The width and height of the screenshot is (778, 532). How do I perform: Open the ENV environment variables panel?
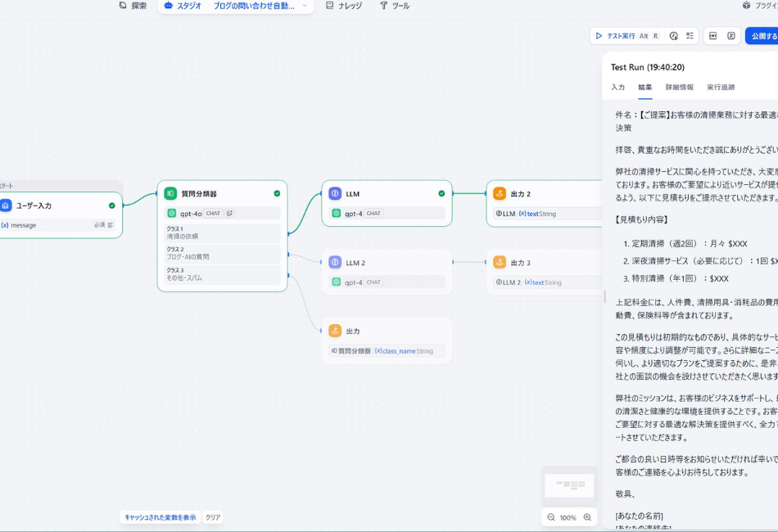[x=711, y=36]
